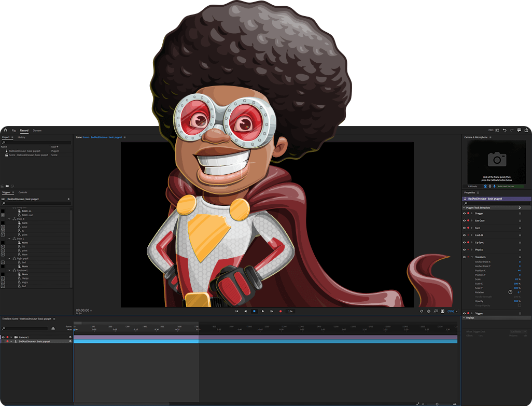
Task: Open the Stream workspace tab
Action: [x=37, y=130]
